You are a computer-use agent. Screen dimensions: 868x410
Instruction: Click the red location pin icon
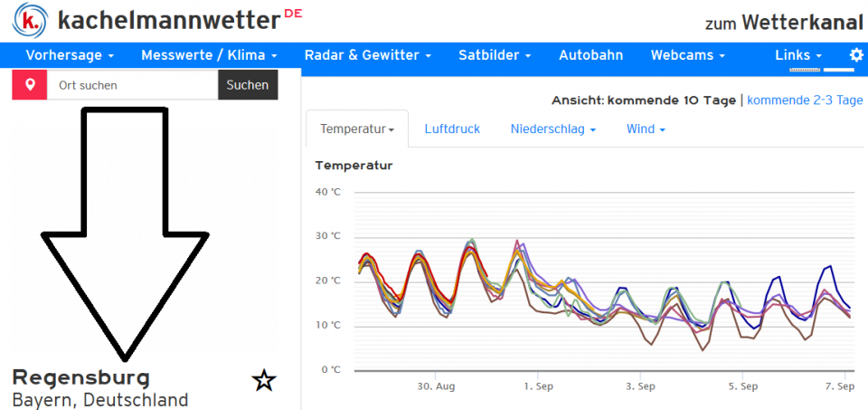30,85
